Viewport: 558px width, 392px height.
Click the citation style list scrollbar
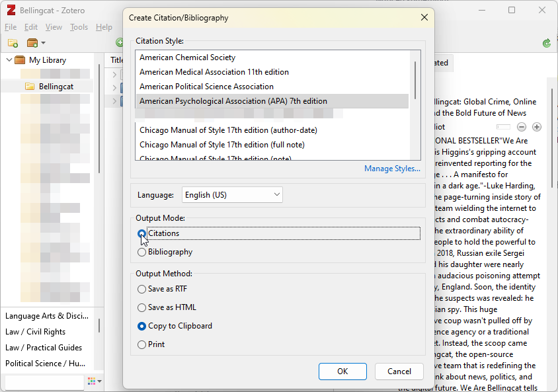point(415,80)
